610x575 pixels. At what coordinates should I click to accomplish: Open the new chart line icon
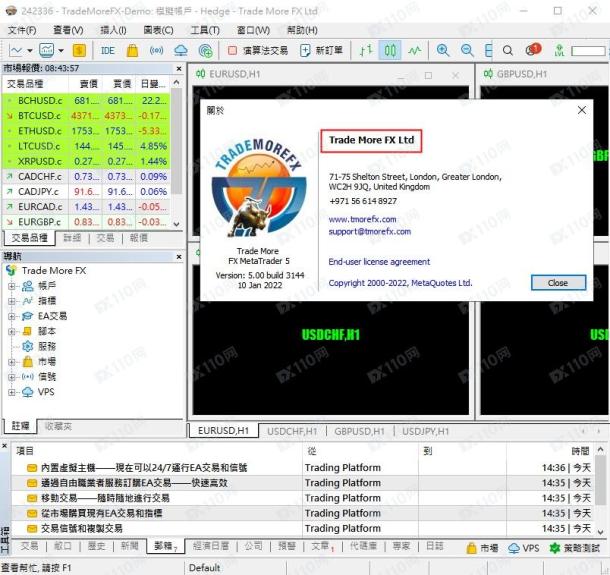pos(16,50)
